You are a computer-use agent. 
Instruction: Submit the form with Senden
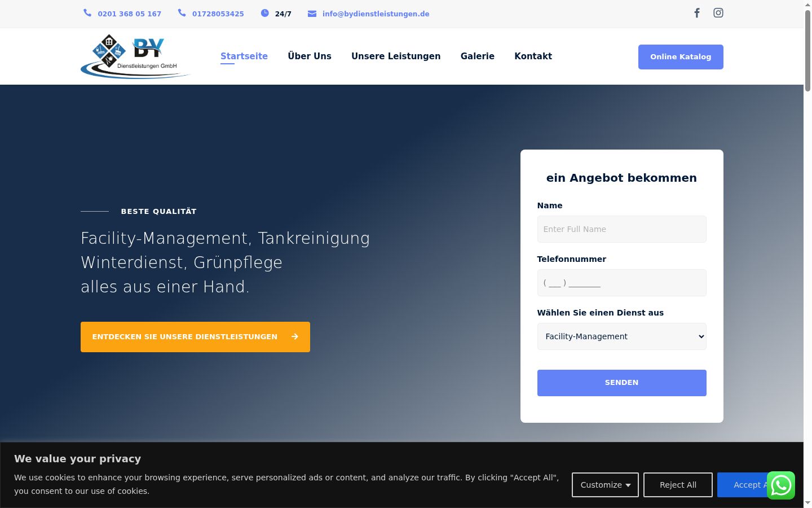(x=621, y=383)
